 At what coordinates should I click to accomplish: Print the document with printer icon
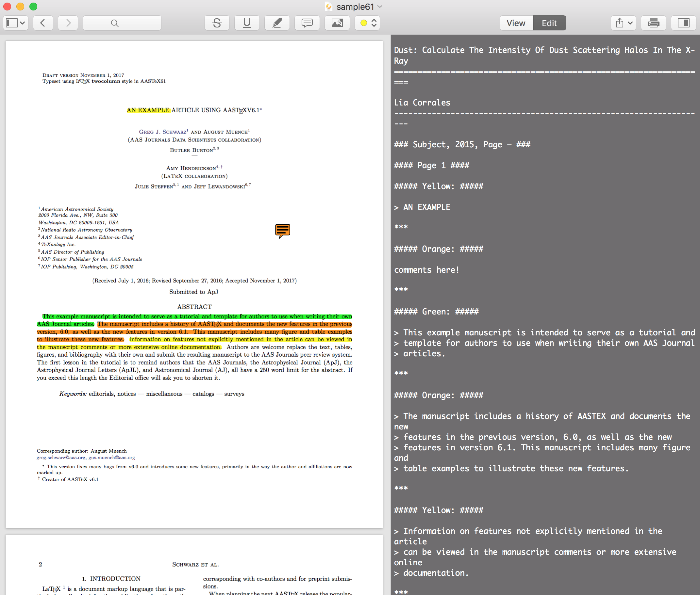click(x=653, y=23)
